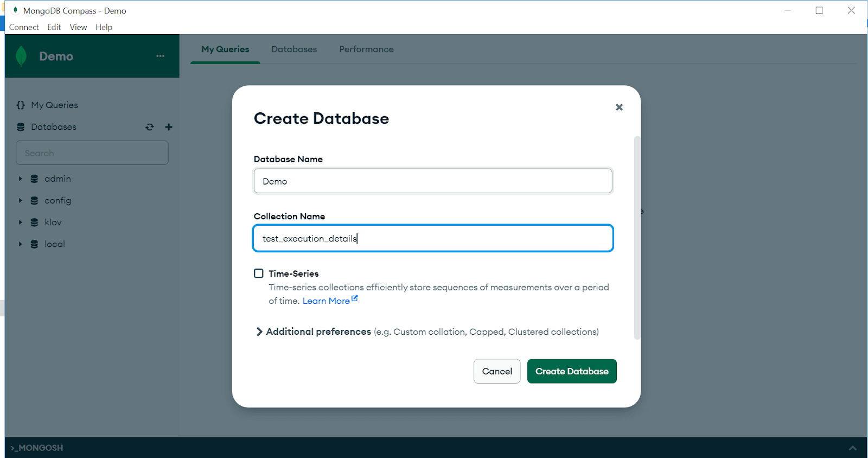Close the Create Database dialog
This screenshot has width=868, height=458.
[619, 107]
